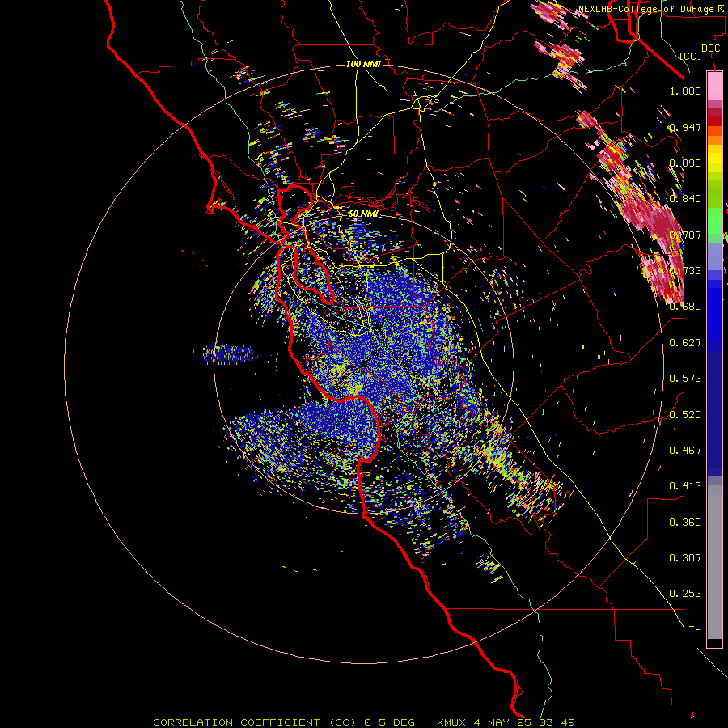Screen dimensions: 728x728
Task: Click the CORRELATION COEFFICIENT (CC) caption text
Action: click(x=255, y=722)
